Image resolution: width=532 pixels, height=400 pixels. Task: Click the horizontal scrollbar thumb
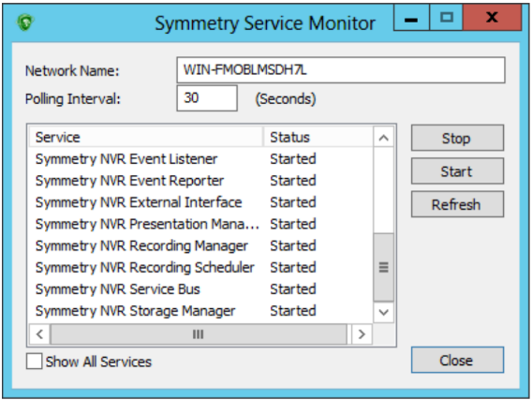199,334
